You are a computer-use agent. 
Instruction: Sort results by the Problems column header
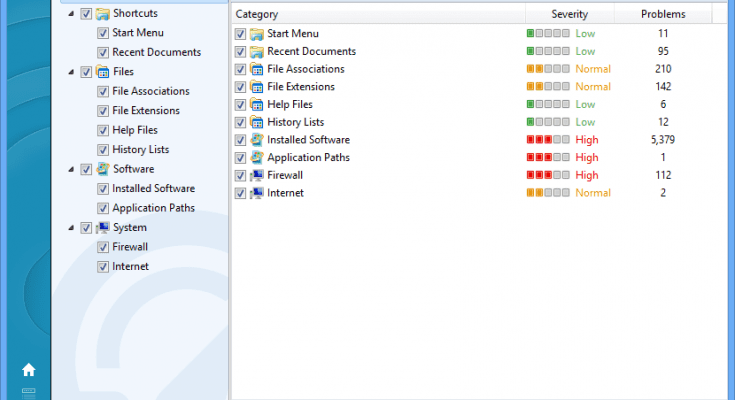(663, 15)
